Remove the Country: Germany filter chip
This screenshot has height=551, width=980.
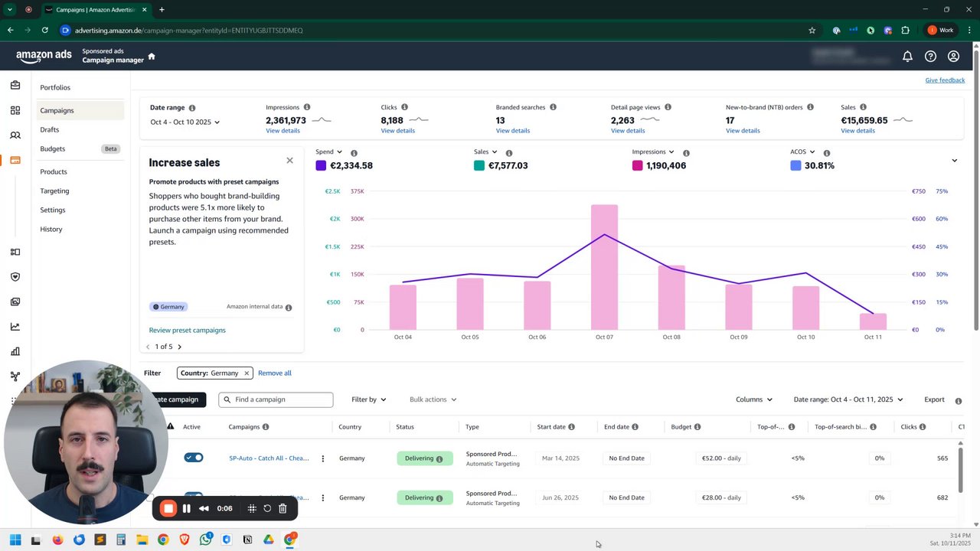[247, 373]
